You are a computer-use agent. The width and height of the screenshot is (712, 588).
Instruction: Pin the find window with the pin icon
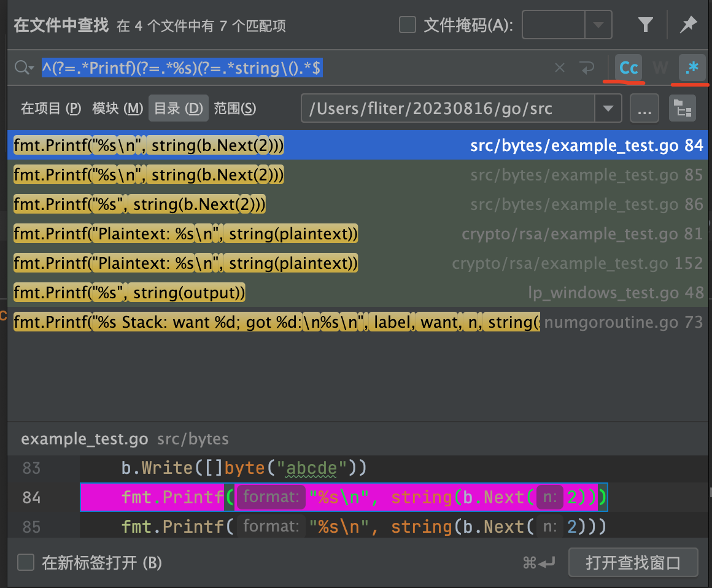[689, 25]
